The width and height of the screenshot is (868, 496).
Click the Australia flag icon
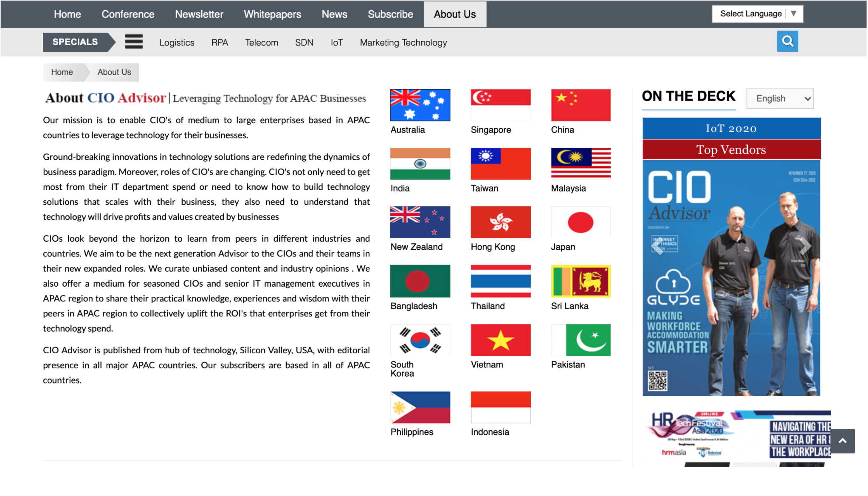pos(420,105)
